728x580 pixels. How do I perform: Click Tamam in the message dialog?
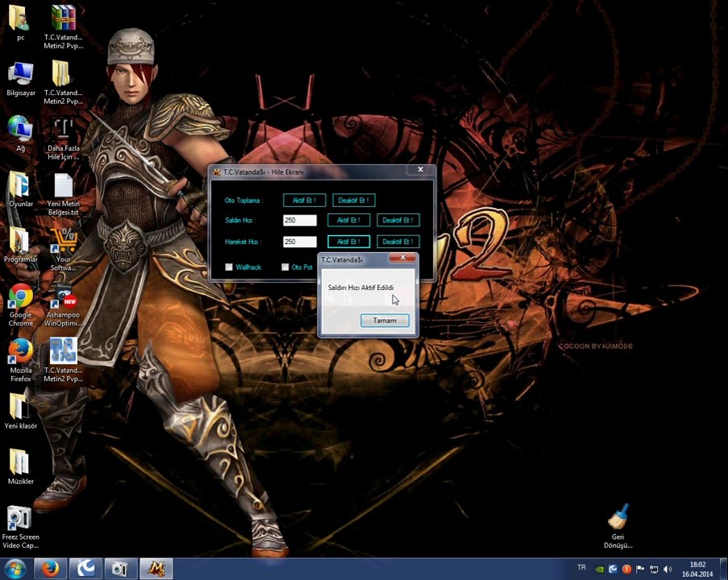coord(385,321)
